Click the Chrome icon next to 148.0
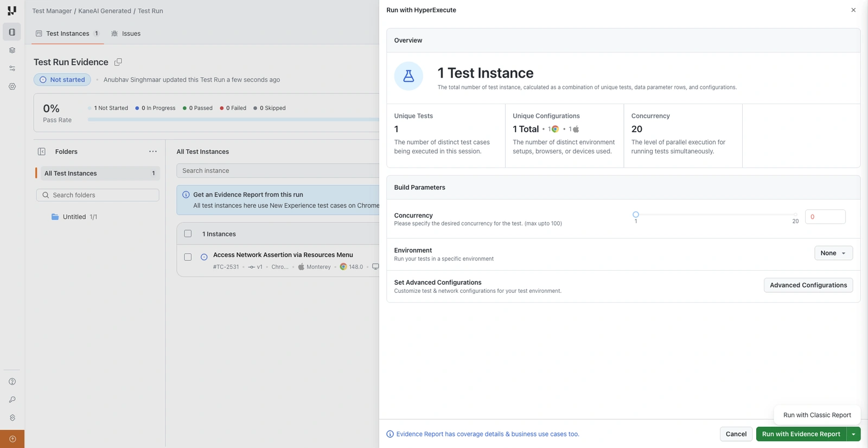This screenshot has width=868, height=448. coord(343,267)
